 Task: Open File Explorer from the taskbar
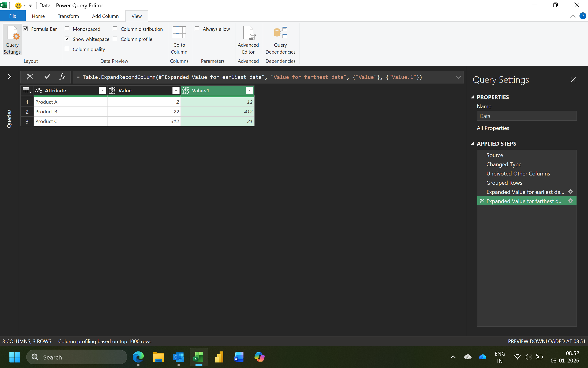coord(158,357)
